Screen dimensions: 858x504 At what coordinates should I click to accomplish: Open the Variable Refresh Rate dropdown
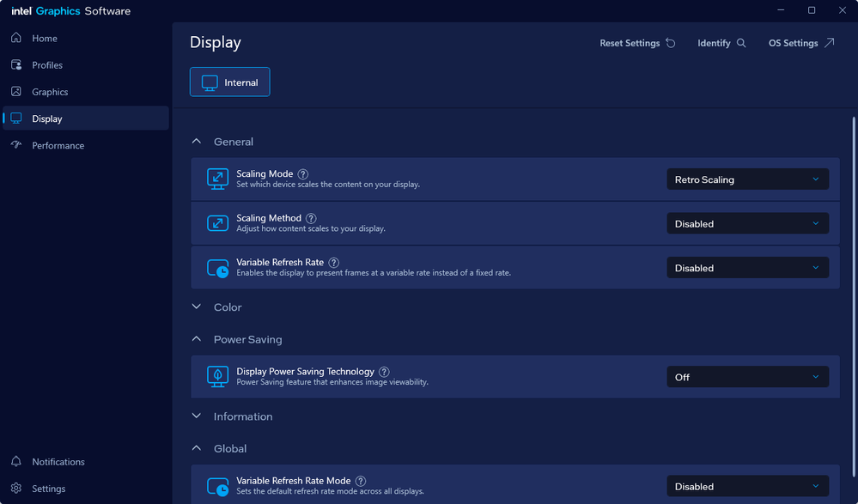[747, 268]
